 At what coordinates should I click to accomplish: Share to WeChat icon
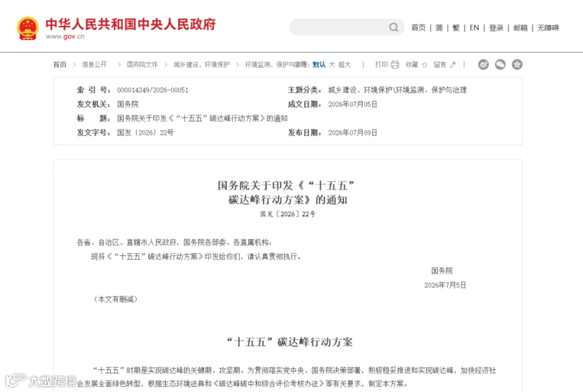[500, 64]
